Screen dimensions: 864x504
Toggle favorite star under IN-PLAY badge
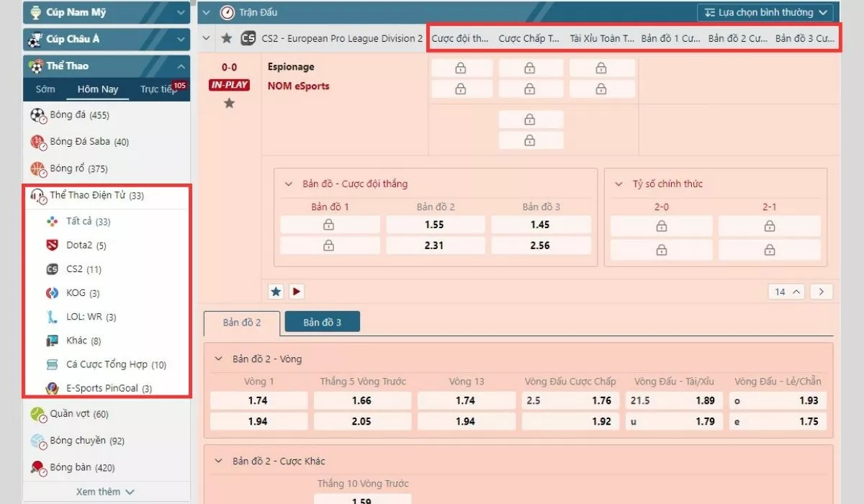click(229, 104)
